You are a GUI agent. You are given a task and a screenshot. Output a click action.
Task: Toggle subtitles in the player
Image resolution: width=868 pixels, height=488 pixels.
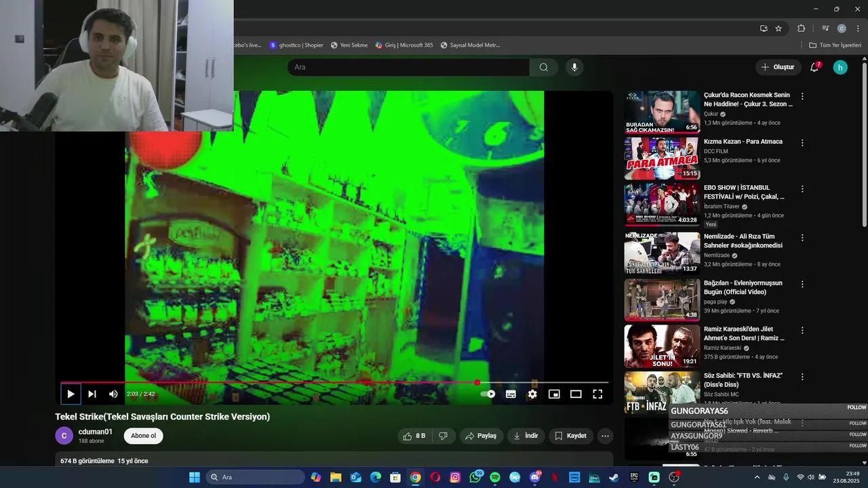tap(511, 394)
